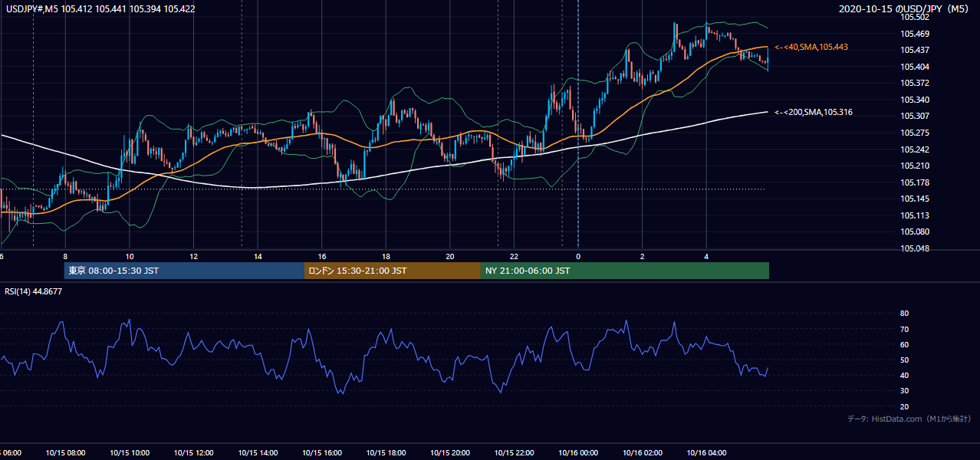The image size is (980, 460).
Task: Click the 40 SMA 105.443 label
Action: click(811, 48)
